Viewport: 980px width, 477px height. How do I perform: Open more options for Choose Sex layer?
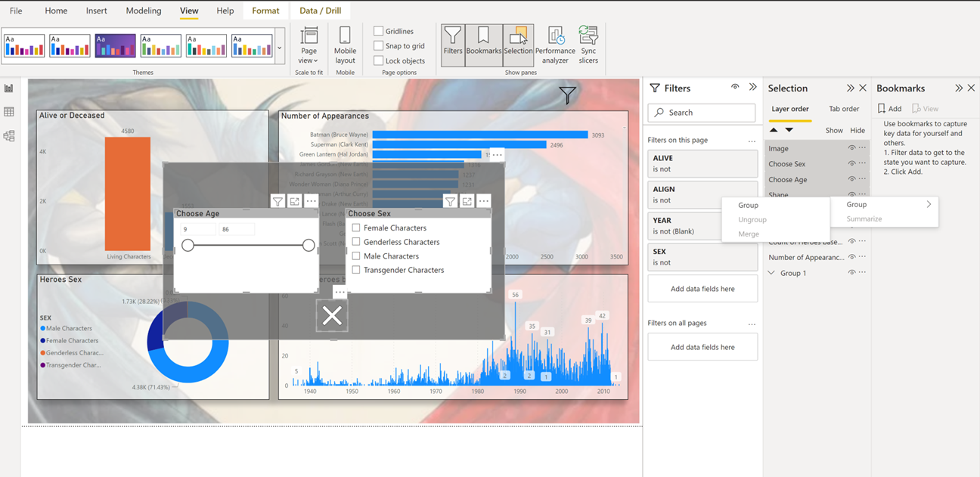point(862,164)
